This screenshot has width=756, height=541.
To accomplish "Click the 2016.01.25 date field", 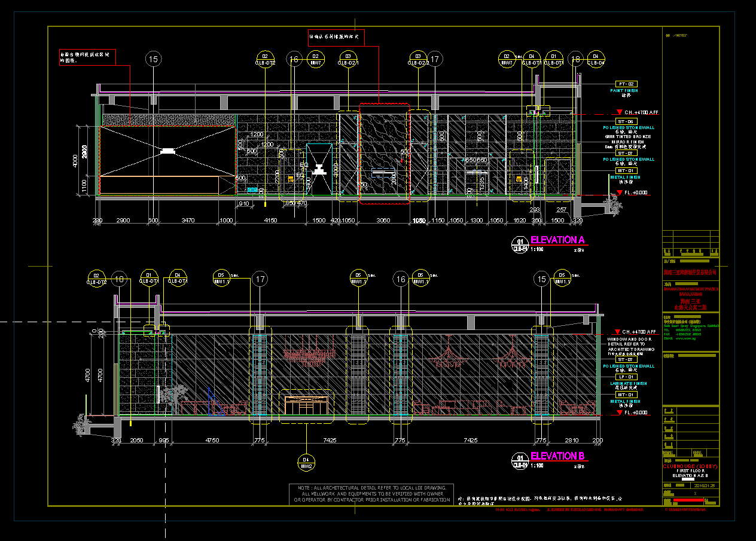I will click(700, 486).
